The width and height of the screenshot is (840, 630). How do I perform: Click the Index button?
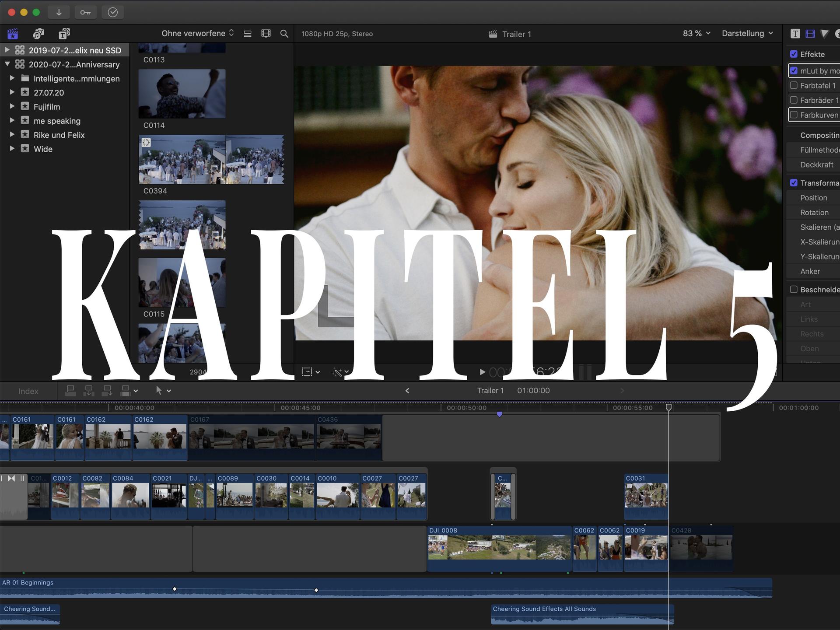click(x=28, y=391)
